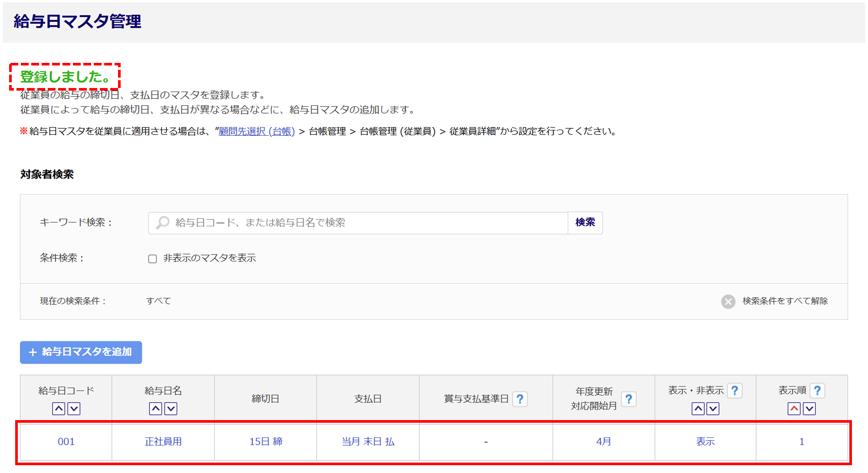The image size is (868, 473).
Task: Enable 非表示のマスタを表示 checkbox
Action: [152, 259]
